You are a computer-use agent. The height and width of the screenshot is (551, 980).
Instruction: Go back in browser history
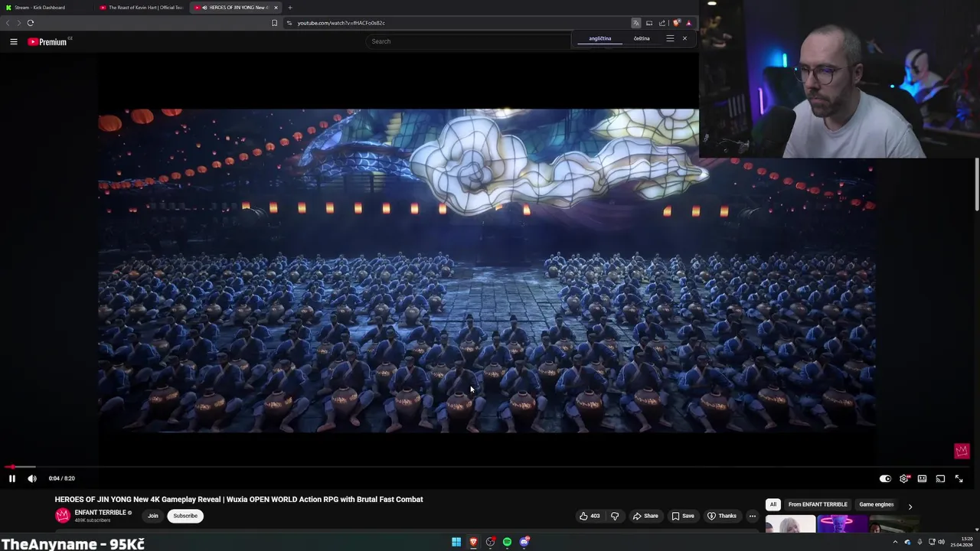8,23
